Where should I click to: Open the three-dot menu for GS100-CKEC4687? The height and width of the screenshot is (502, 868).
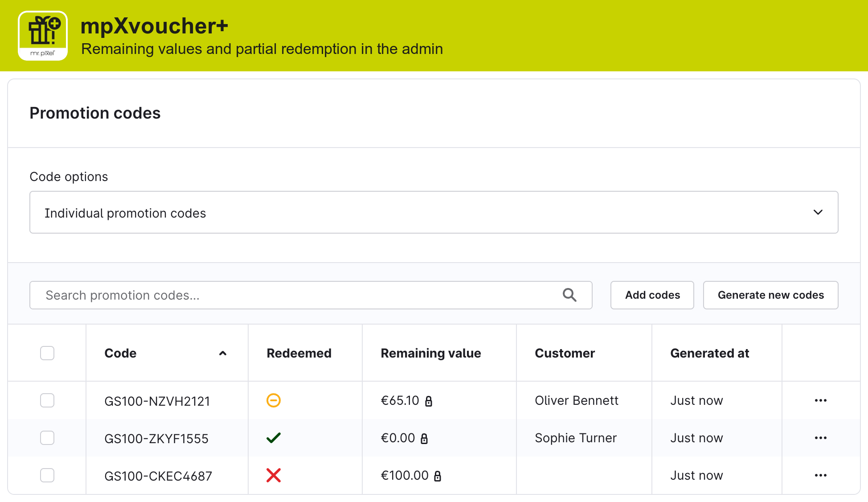click(821, 475)
